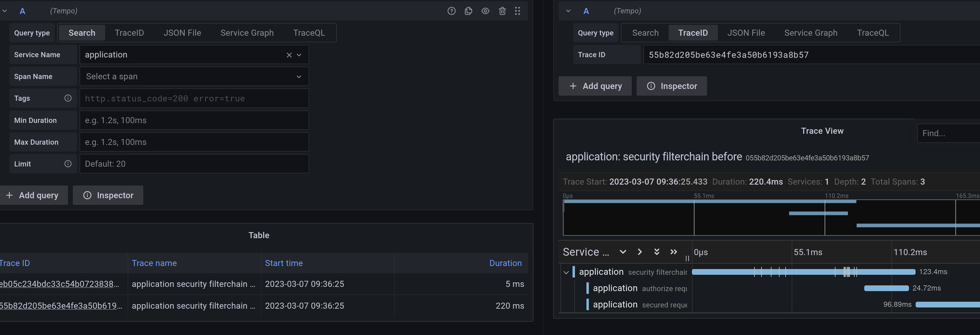Image resolution: width=980 pixels, height=335 pixels.
Task: Click Add query below the search form
Action: pos(34,195)
